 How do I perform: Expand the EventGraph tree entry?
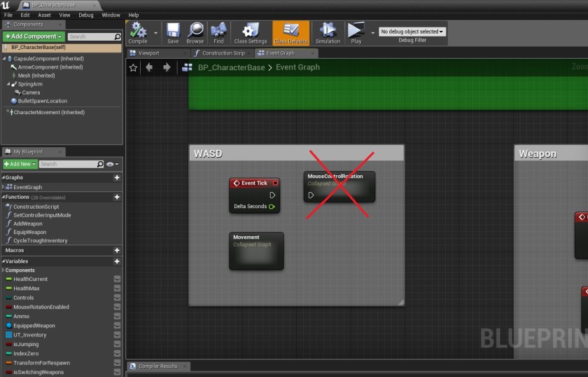pos(3,187)
